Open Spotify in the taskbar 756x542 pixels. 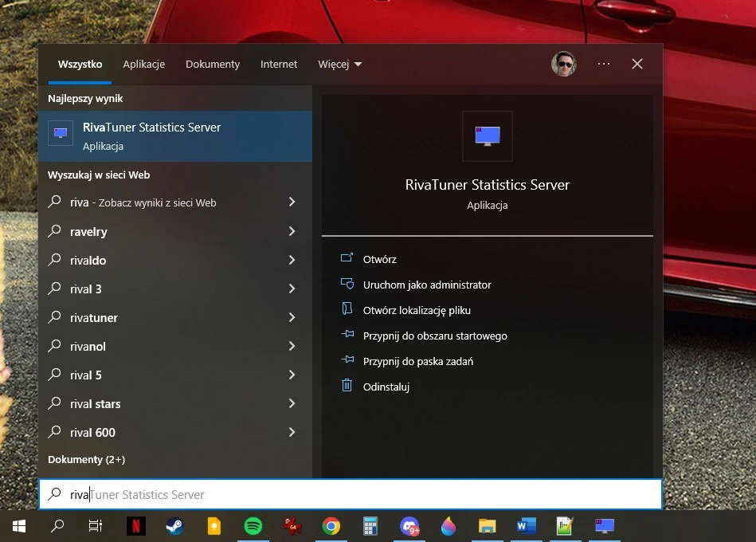click(x=253, y=526)
